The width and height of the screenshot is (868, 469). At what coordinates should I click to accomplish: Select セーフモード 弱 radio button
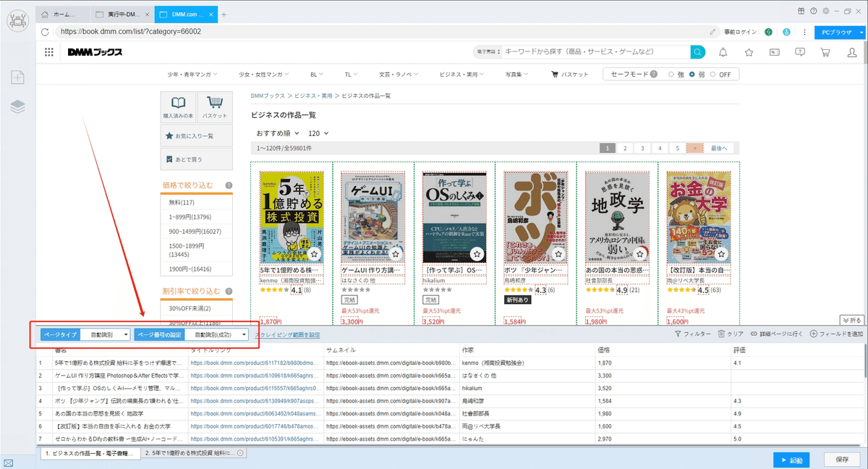[x=692, y=75]
